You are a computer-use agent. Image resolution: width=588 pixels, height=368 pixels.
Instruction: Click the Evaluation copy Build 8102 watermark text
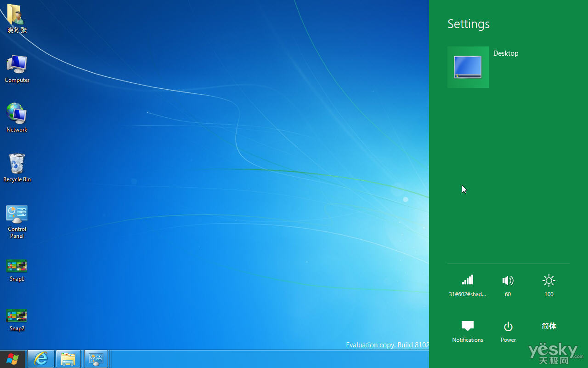(x=387, y=345)
